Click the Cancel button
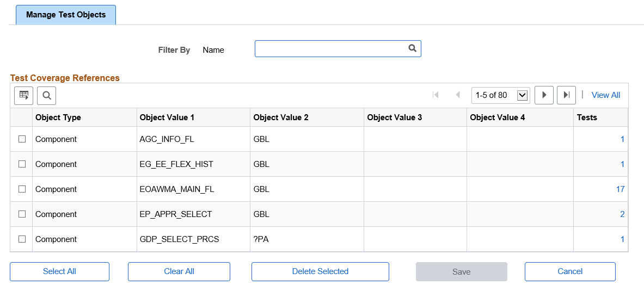644x285 pixels. (570, 271)
